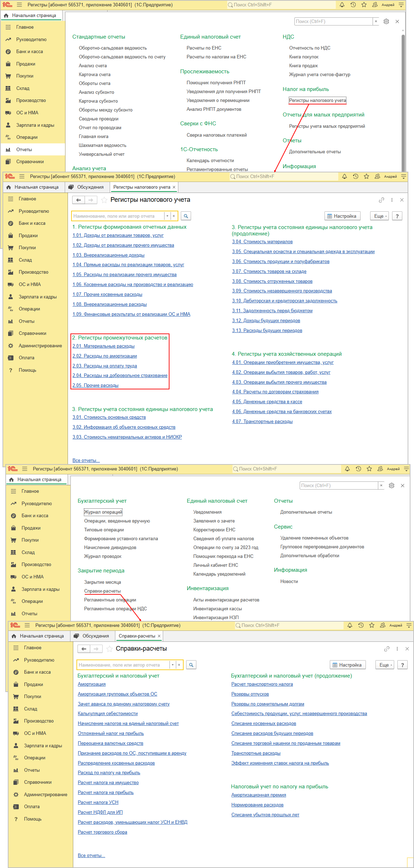Viewport: 414px width, 868px height.
Task: Open history icon above Справки-расчеты tab
Action: click(x=361, y=625)
